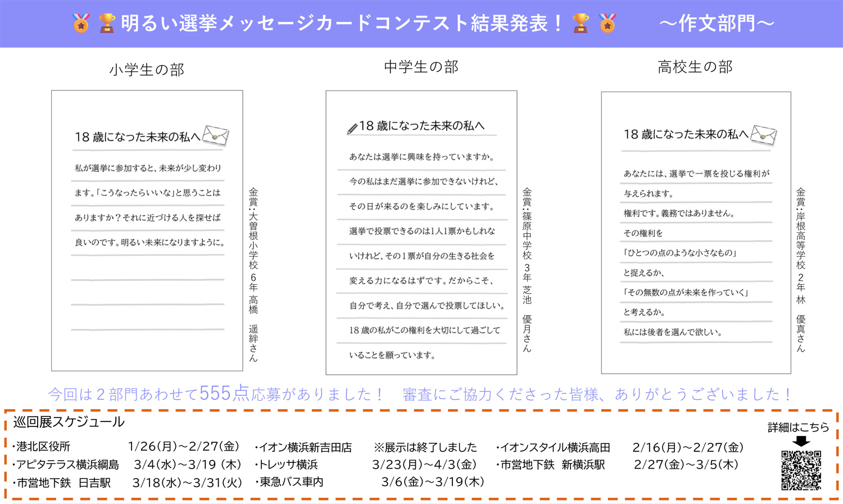Click the 巡回展スケジュール heading
Viewport: 843px width, 504px height.
click(x=69, y=422)
